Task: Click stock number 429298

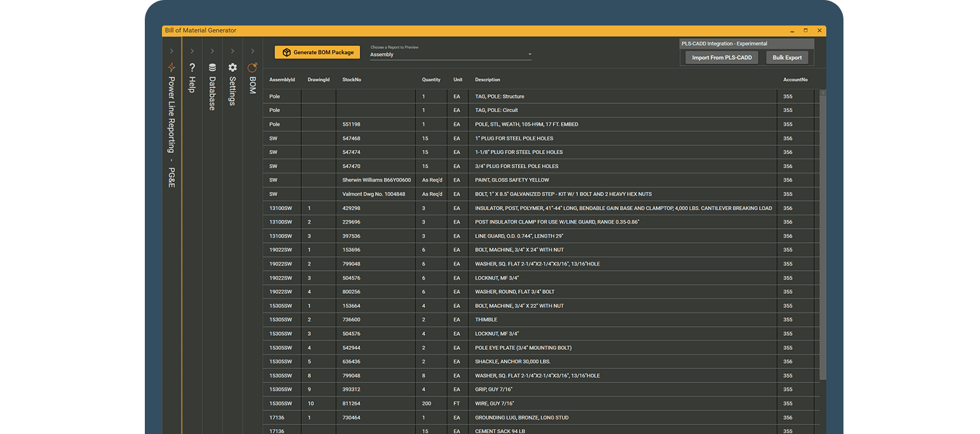Action: coord(352,208)
